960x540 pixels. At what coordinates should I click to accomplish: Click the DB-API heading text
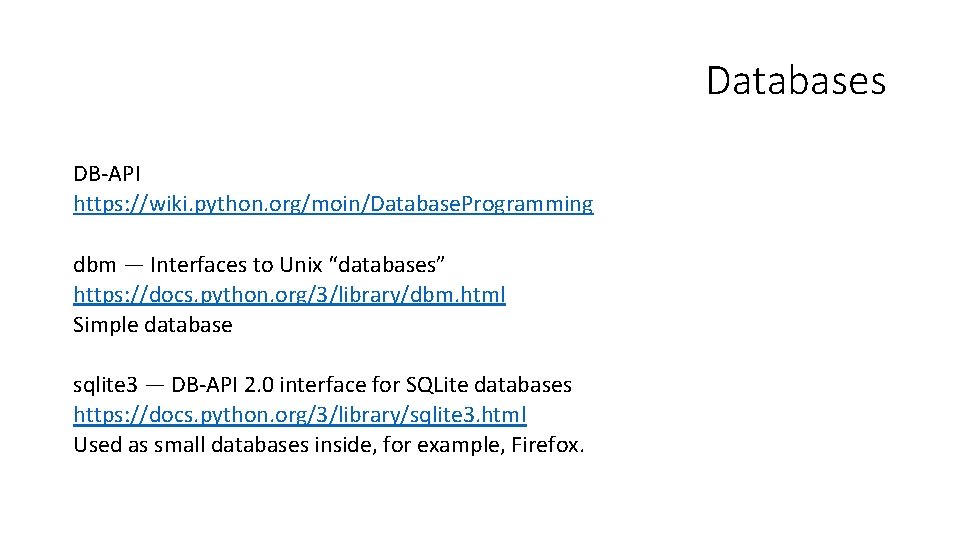[106, 174]
